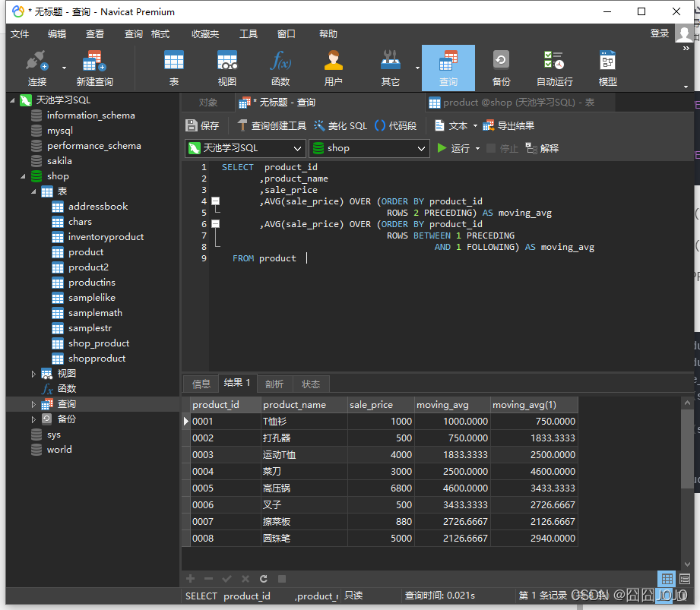Switch to the Info (信息) result tab
The image size is (700, 610).
click(x=201, y=384)
